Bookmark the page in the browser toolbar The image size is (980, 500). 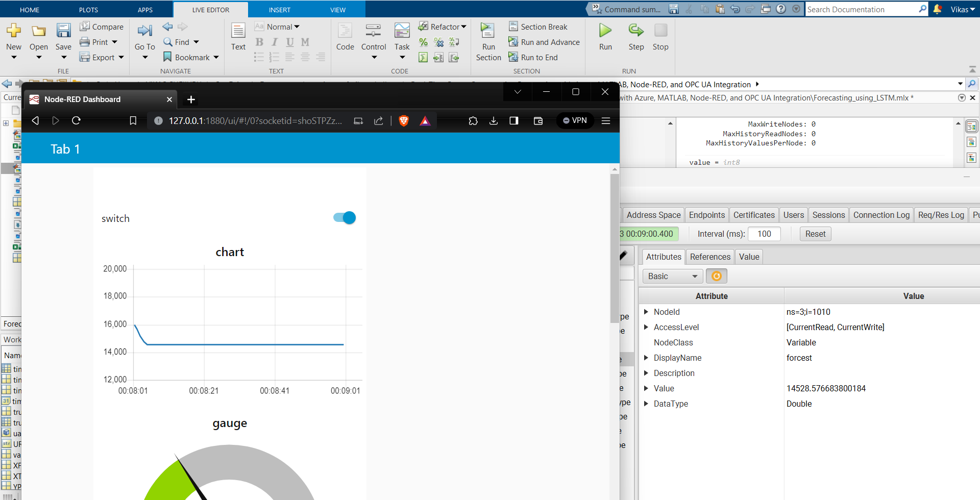click(133, 120)
